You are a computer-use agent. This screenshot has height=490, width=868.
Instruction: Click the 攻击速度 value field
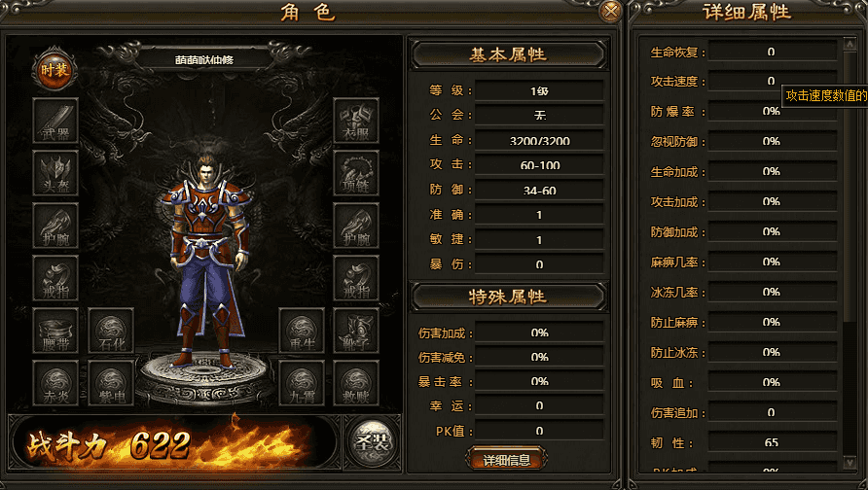click(x=772, y=81)
